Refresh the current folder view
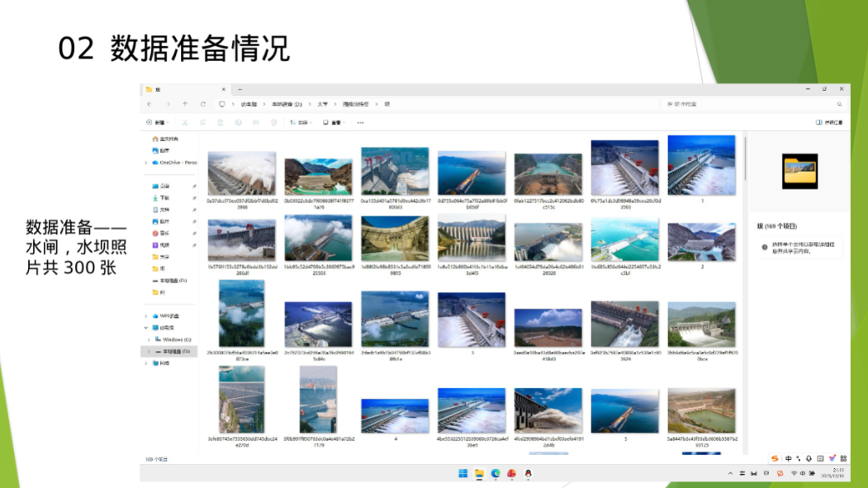868x488 pixels. (203, 105)
